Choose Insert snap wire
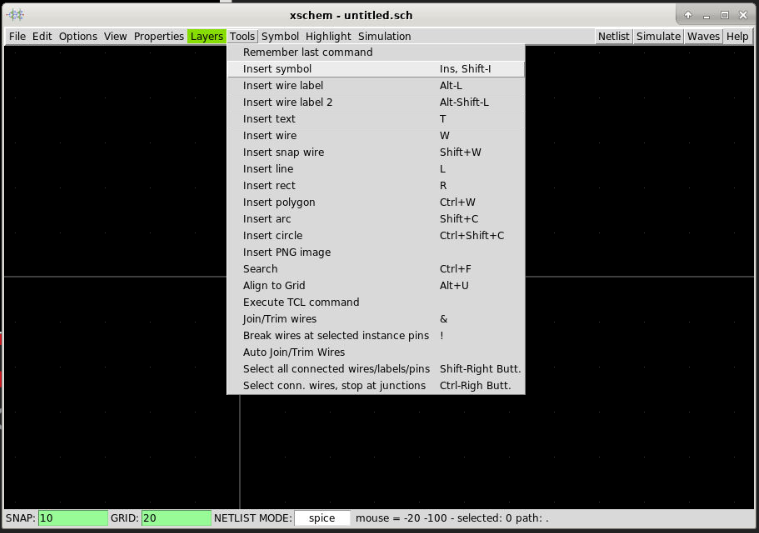Image resolution: width=759 pixels, height=533 pixels. [376, 152]
